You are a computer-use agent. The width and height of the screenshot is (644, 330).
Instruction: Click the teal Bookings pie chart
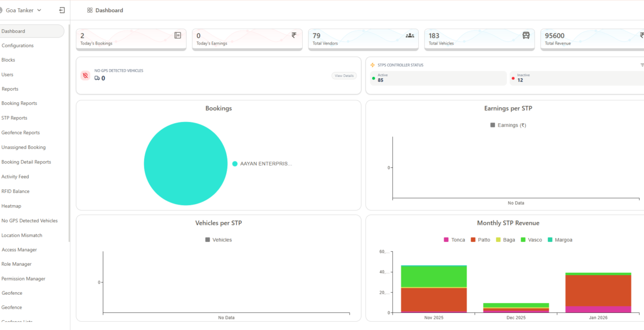185,163
